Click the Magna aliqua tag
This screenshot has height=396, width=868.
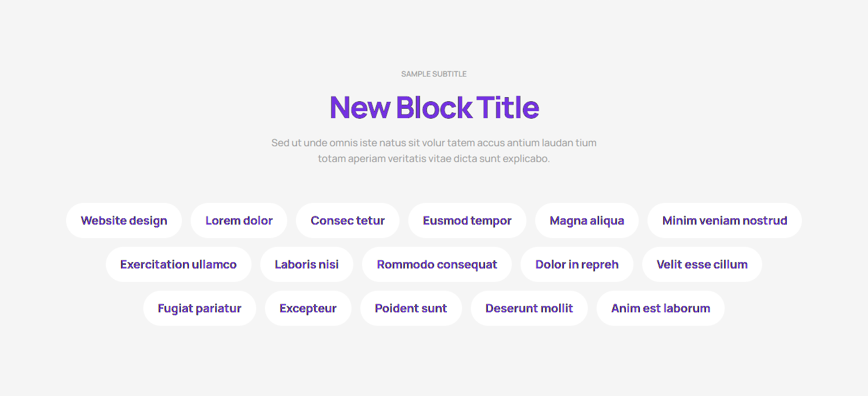[587, 221]
